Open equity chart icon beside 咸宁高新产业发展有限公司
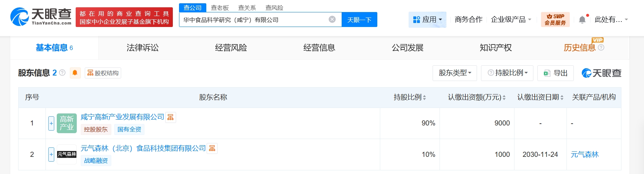 pyautogui.click(x=170, y=117)
